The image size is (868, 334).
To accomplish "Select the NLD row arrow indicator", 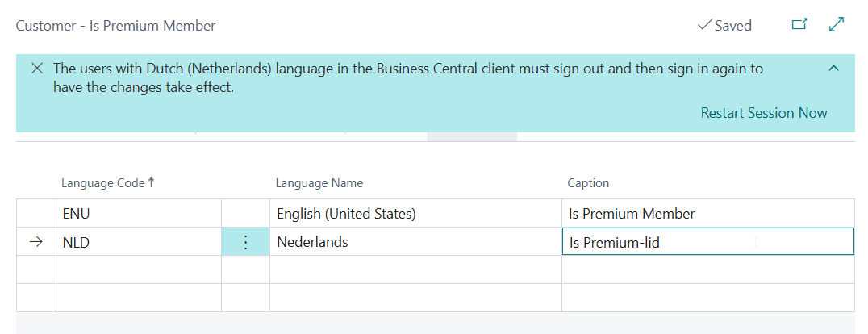I will coord(35,242).
